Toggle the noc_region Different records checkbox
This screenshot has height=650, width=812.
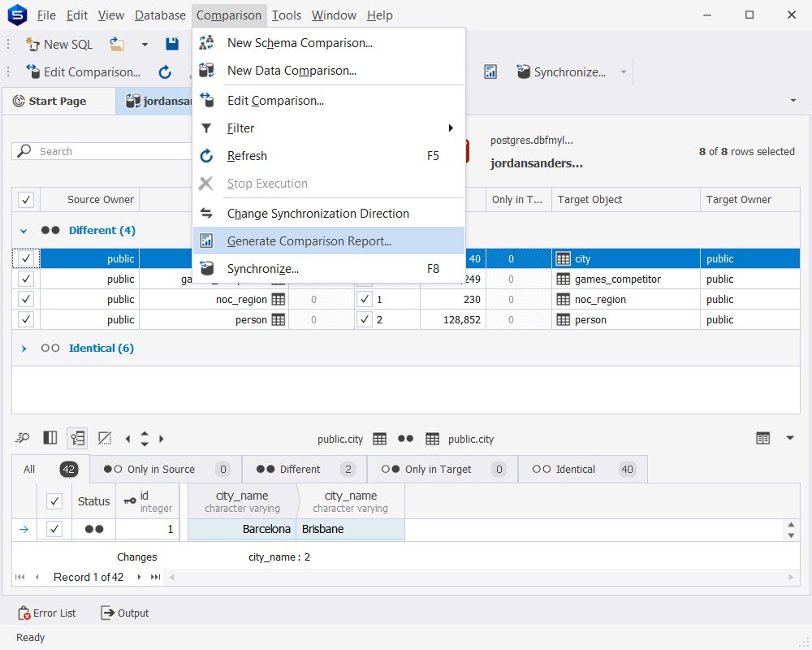click(365, 299)
